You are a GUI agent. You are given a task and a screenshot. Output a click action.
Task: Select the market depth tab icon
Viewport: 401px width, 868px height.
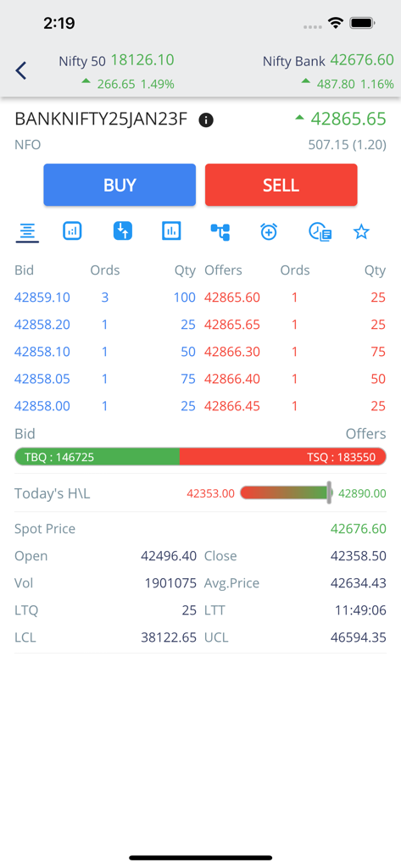click(26, 232)
